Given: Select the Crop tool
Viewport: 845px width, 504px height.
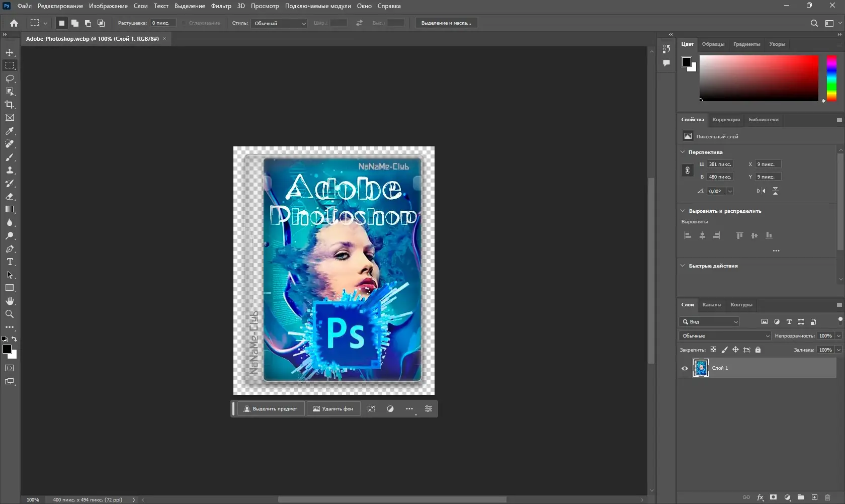Looking at the screenshot, I should tap(10, 105).
